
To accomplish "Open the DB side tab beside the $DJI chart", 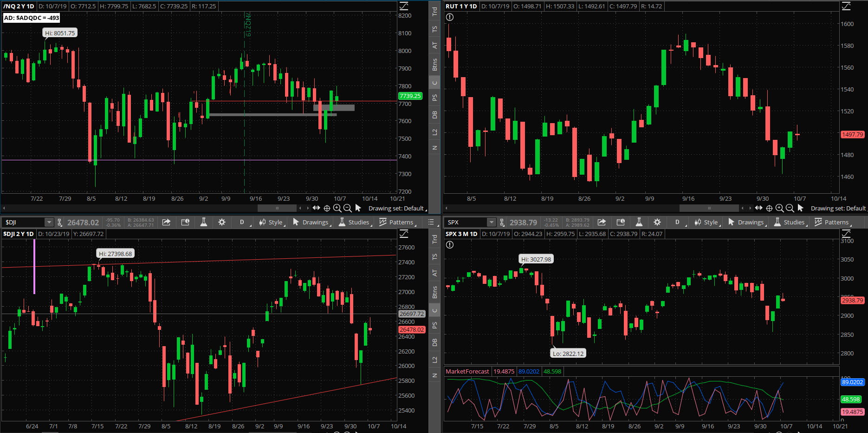I will click(x=434, y=342).
